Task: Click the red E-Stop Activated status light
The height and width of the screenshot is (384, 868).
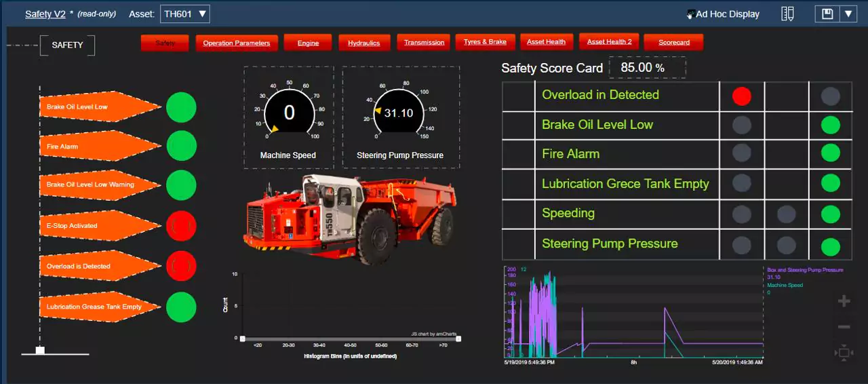Action: coord(181,226)
